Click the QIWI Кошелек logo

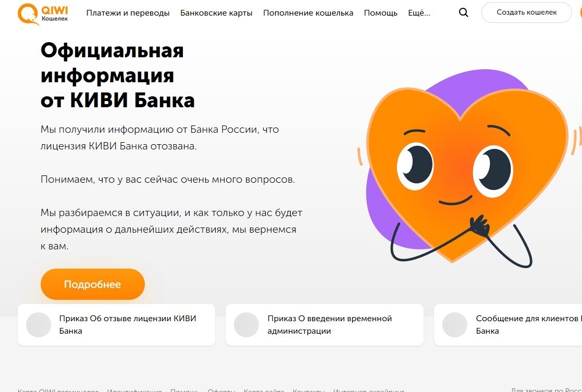tap(43, 14)
